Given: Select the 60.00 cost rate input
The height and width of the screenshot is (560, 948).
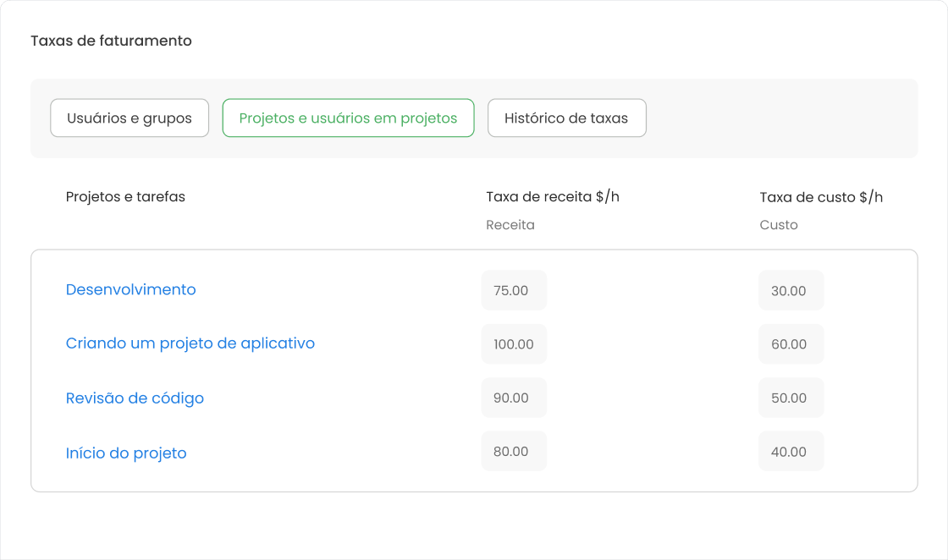Looking at the screenshot, I should click(791, 344).
